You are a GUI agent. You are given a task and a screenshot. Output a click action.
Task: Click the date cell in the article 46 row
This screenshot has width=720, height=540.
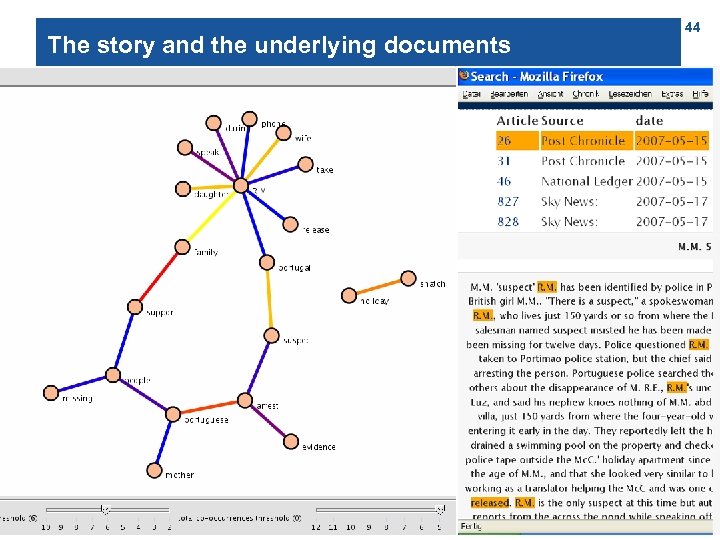671,181
